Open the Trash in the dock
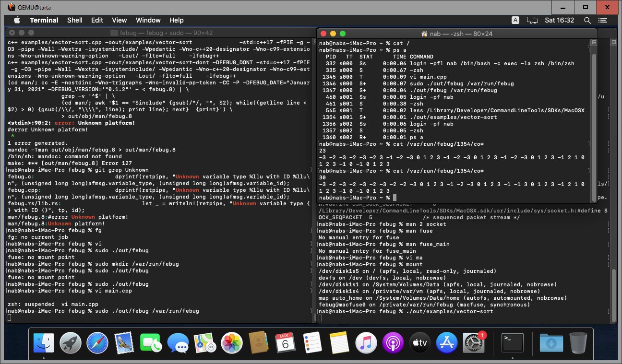Screen dimensions: 622x364 click(x=578, y=343)
